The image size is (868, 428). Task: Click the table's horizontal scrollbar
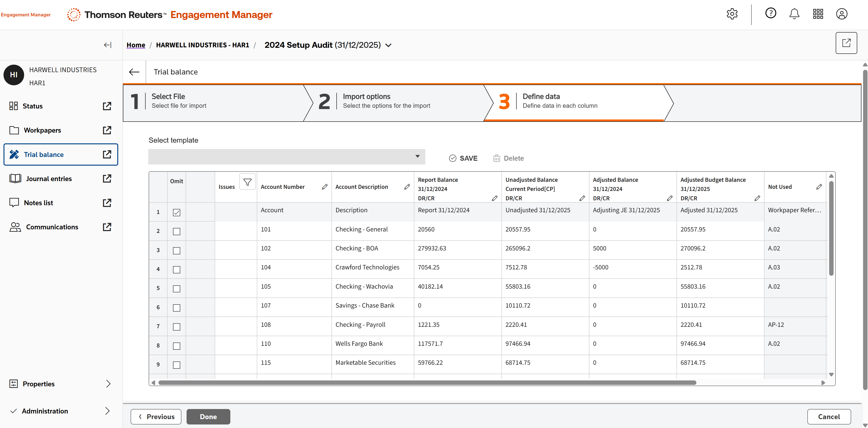pos(427,383)
